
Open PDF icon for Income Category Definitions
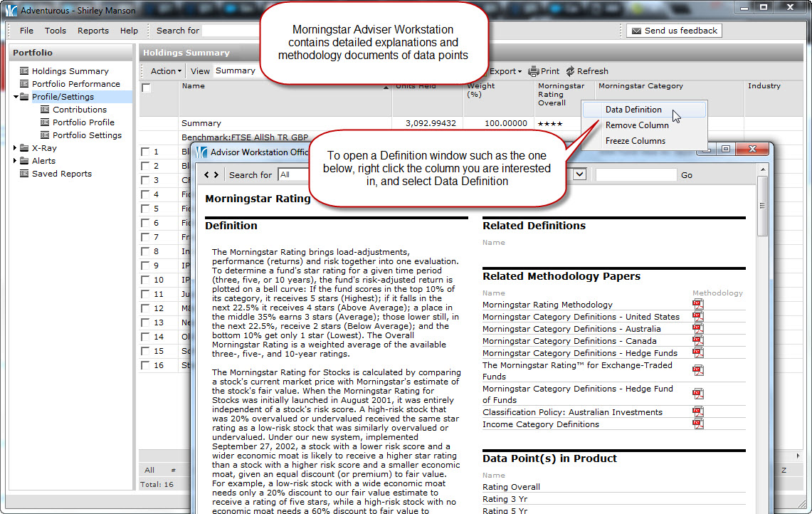697,424
